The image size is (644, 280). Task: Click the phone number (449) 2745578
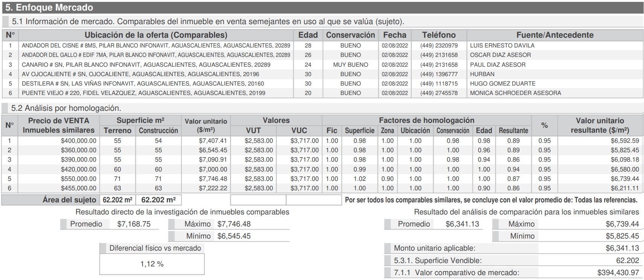click(x=438, y=93)
